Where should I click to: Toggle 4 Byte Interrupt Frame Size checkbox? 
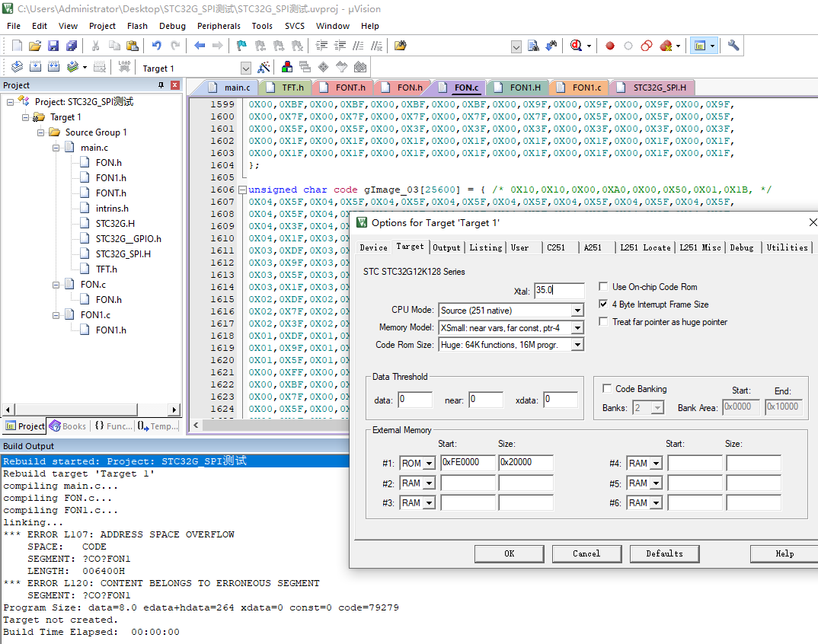pyautogui.click(x=603, y=304)
